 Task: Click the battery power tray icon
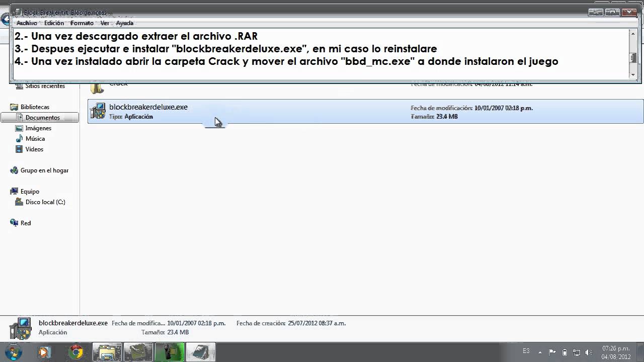click(565, 352)
